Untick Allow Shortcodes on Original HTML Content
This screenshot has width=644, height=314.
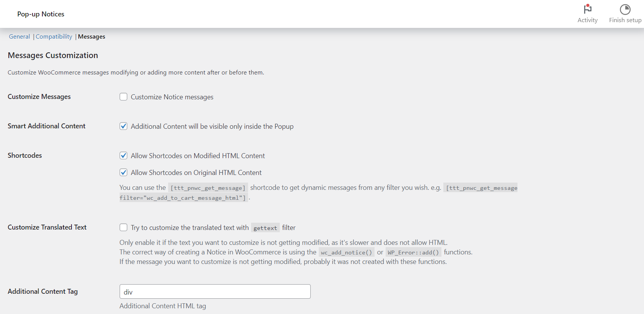[x=123, y=172]
